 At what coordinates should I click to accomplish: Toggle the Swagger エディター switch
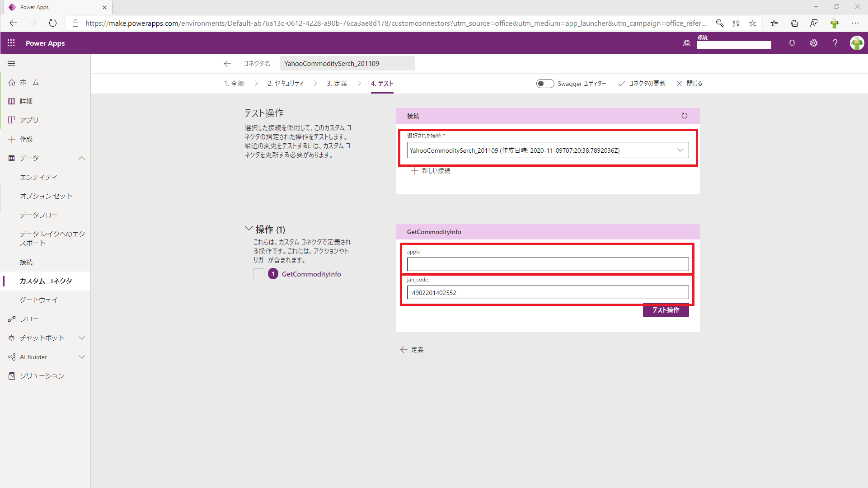click(x=545, y=84)
